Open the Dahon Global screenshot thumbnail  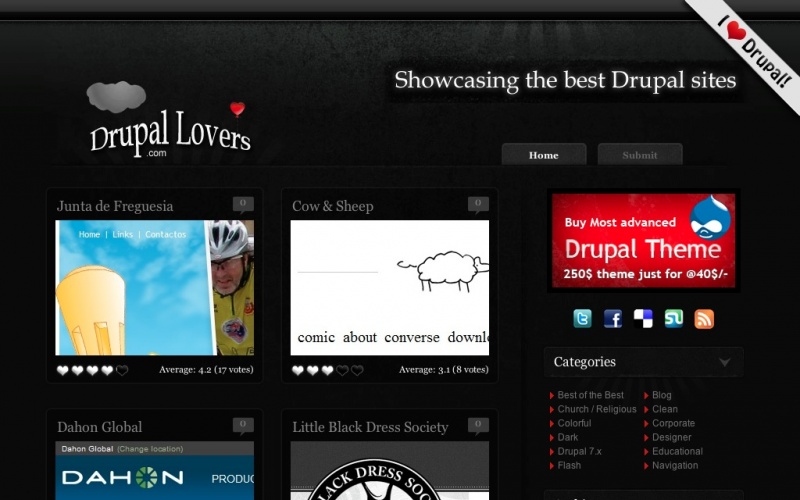155,470
